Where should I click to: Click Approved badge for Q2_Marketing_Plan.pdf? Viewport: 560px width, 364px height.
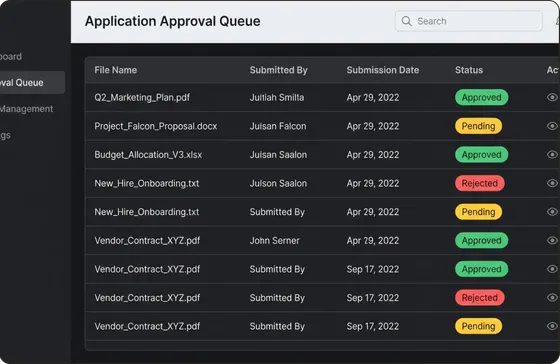tap(481, 97)
